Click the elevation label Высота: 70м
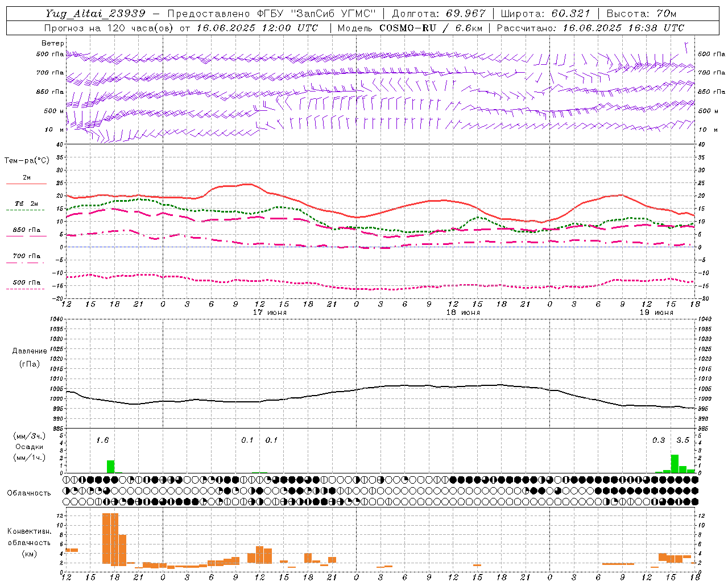This screenshot has height=582, width=728. [x=642, y=14]
